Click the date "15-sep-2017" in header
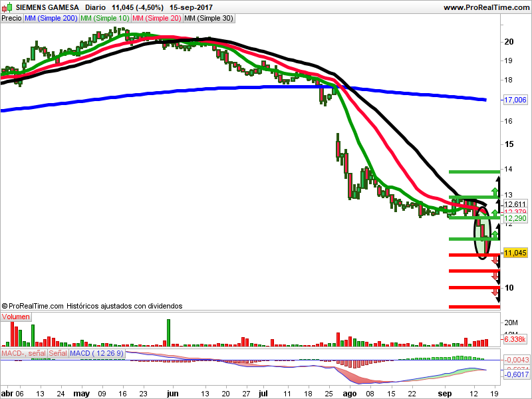 click(x=191, y=7)
